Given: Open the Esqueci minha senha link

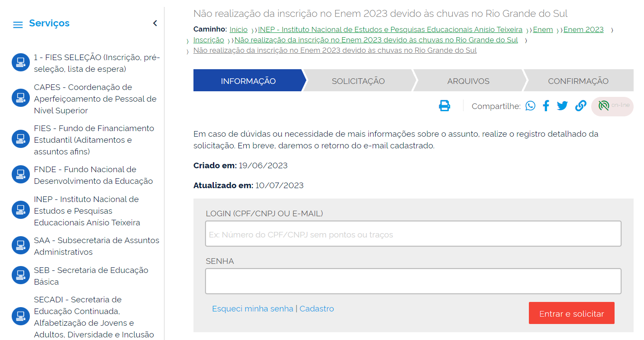Looking at the screenshot, I should (x=252, y=309).
